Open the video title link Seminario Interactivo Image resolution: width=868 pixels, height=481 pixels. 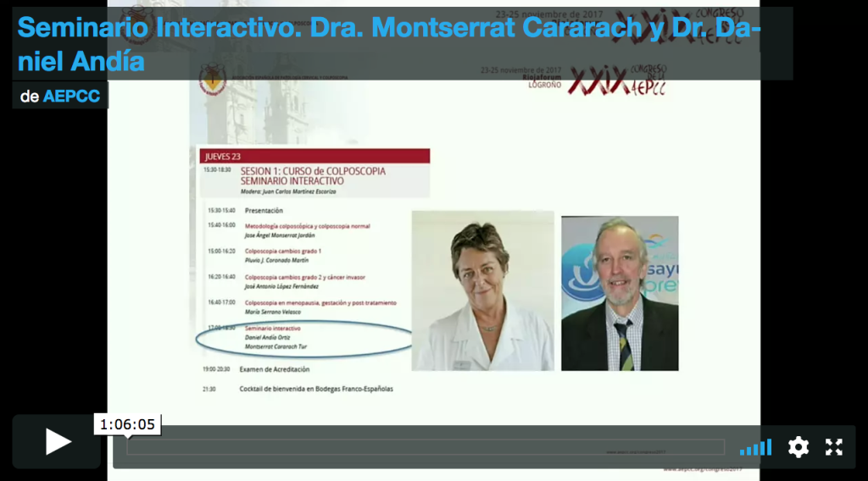tap(389, 44)
